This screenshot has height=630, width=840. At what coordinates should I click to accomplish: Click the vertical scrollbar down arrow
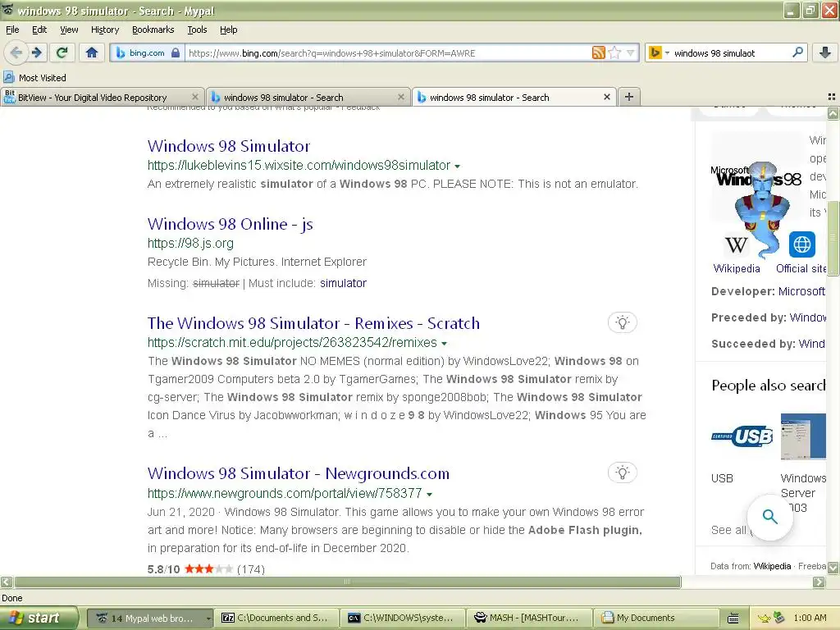(833, 567)
